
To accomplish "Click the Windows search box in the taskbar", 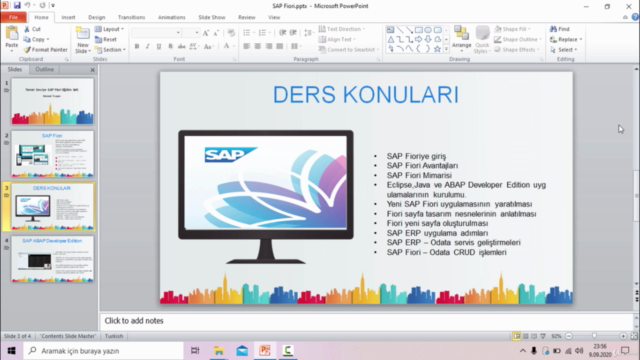I will pyautogui.click(x=103, y=351).
